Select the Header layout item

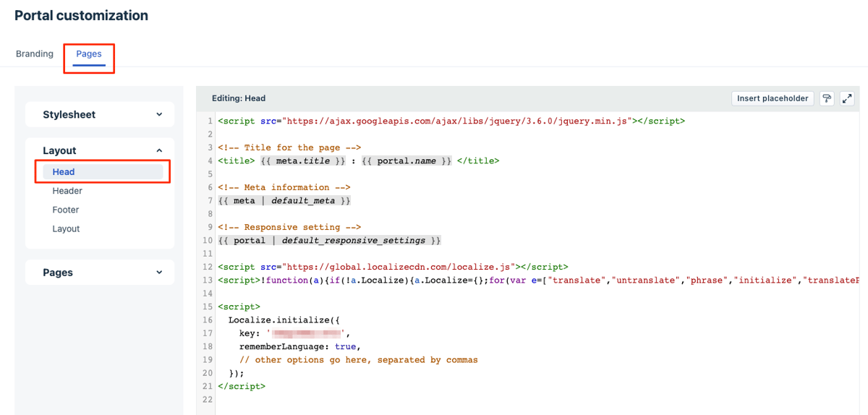(67, 191)
